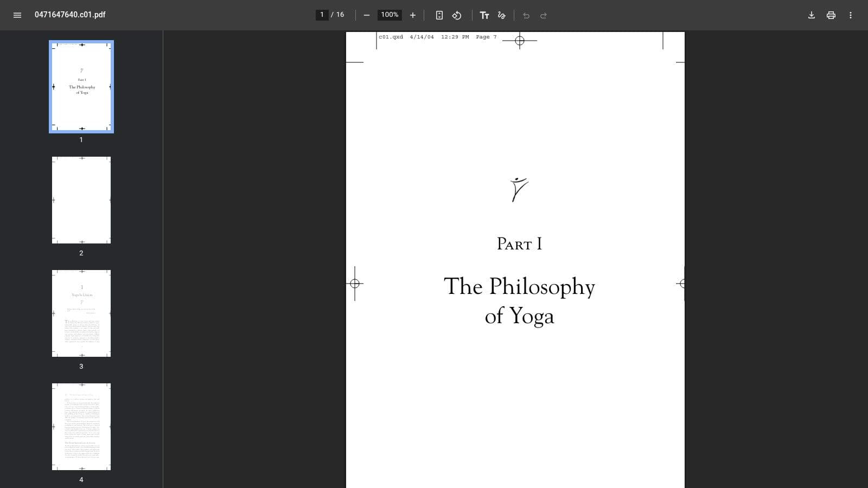Go to page 4 thumbnail
868x488 pixels.
click(81, 427)
